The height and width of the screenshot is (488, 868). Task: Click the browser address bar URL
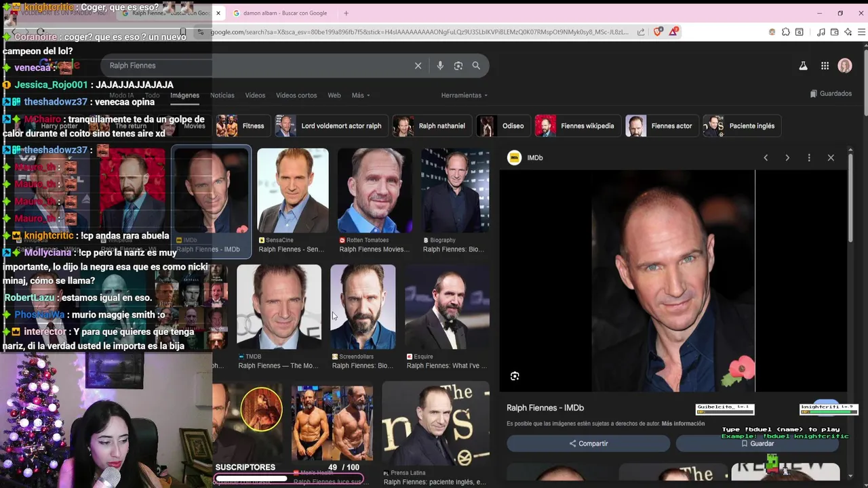[419, 32]
